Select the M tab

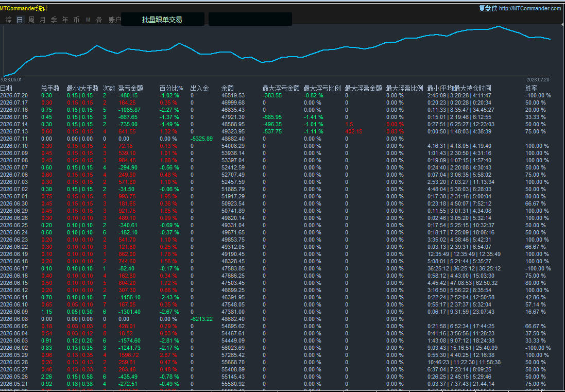88,20
